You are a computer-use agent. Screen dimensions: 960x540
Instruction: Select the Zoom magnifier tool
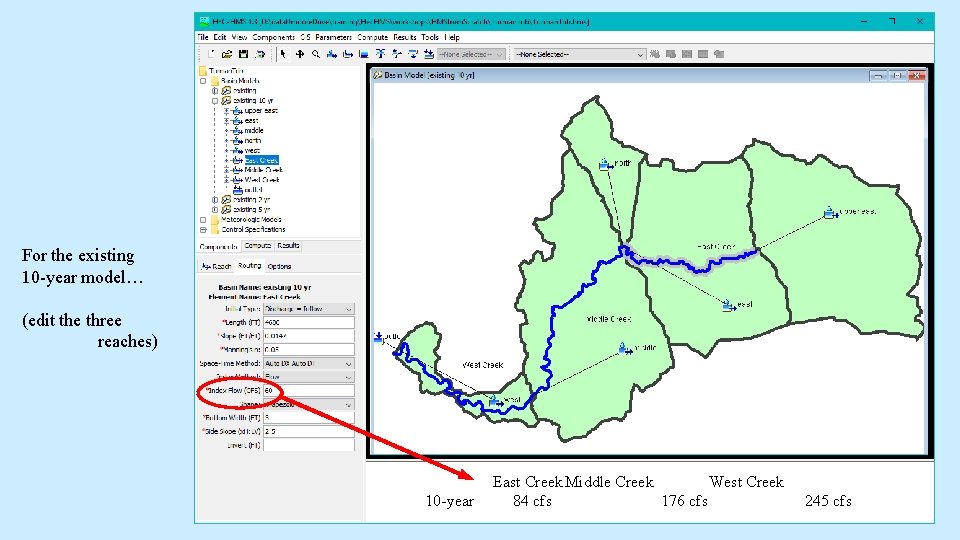click(316, 54)
